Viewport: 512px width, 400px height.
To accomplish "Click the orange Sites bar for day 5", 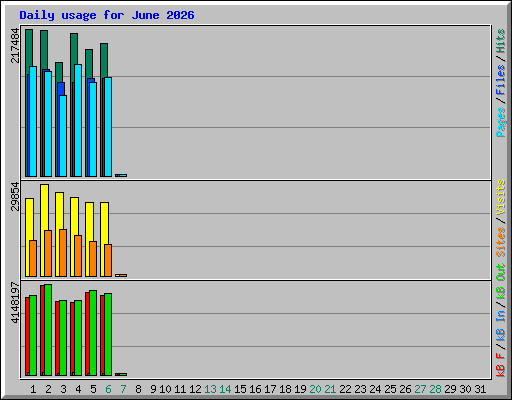I will pos(93,259).
